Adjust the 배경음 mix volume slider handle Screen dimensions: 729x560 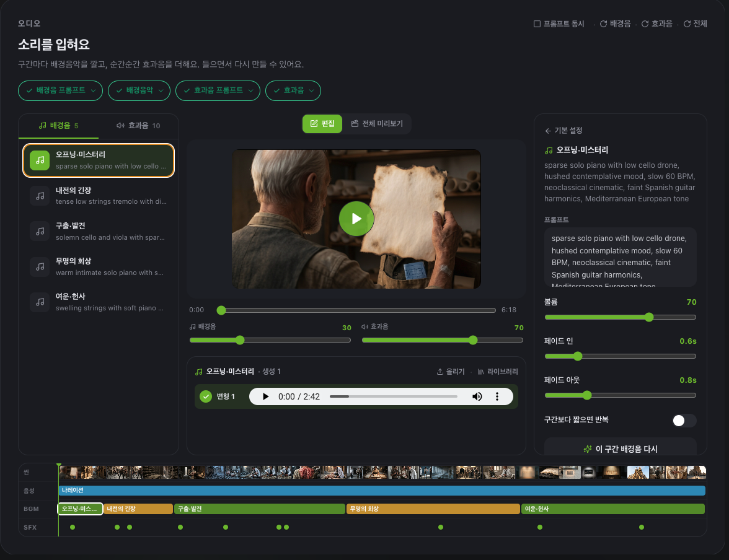pyautogui.click(x=240, y=340)
